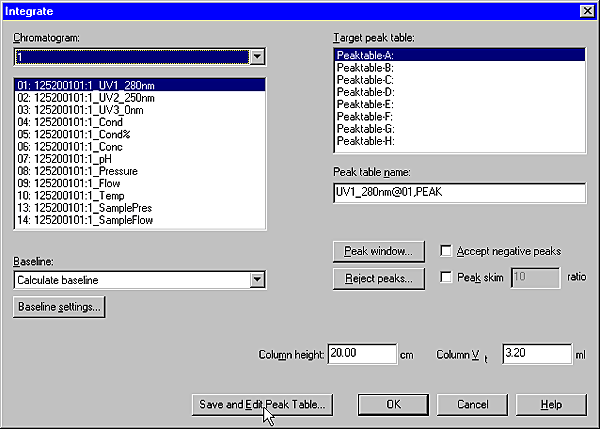The width and height of the screenshot is (600, 429).
Task: Pick curve 10 Temp in list
Action: [65, 195]
